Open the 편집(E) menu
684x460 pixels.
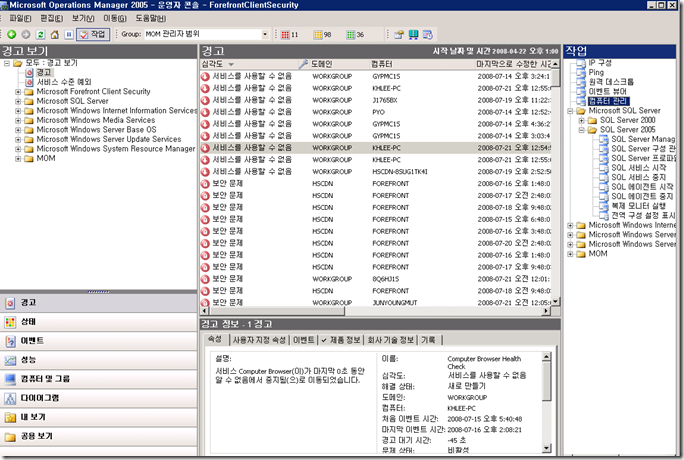(x=51, y=18)
